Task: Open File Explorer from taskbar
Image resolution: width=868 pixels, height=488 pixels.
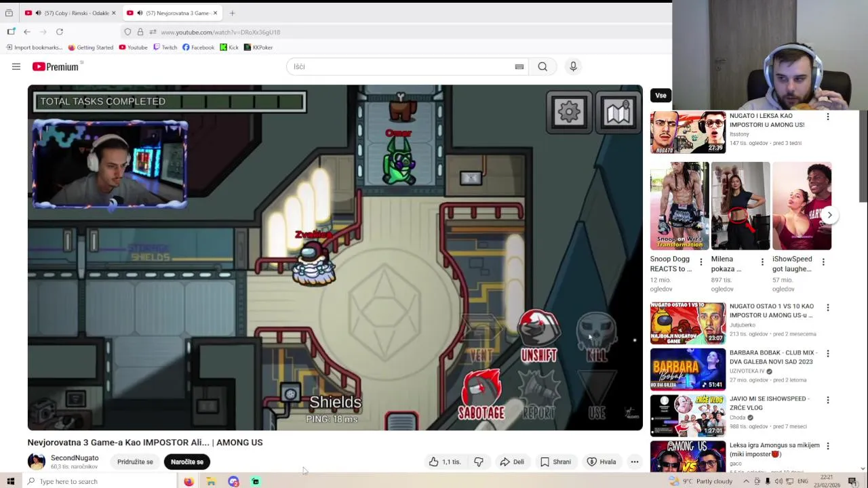Action: (x=211, y=481)
